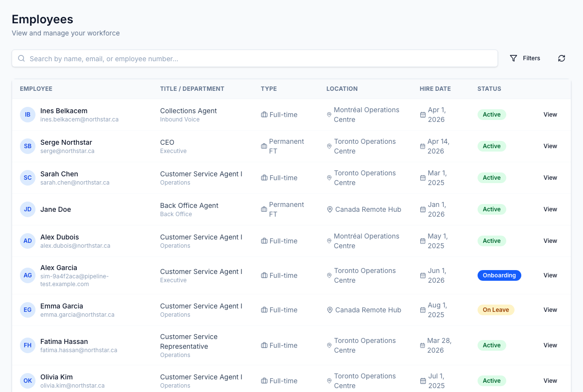Viewport: 583px width, 392px height.
Task: Click calendar icon in Fatima Hassan row
Action: pyautogui.click(x=423, y=345)
